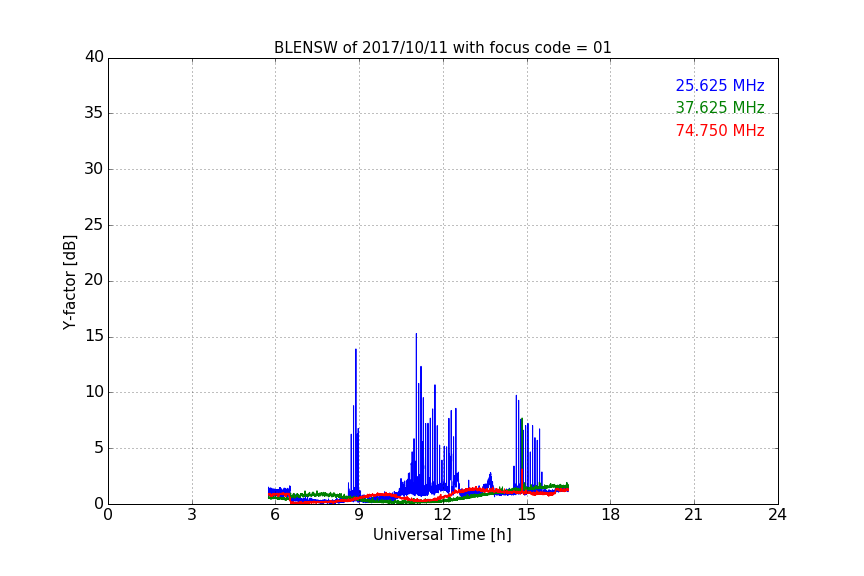Click the tallest blue spike peak above 15 dB
864x576 pixels.
pos(416,334)
